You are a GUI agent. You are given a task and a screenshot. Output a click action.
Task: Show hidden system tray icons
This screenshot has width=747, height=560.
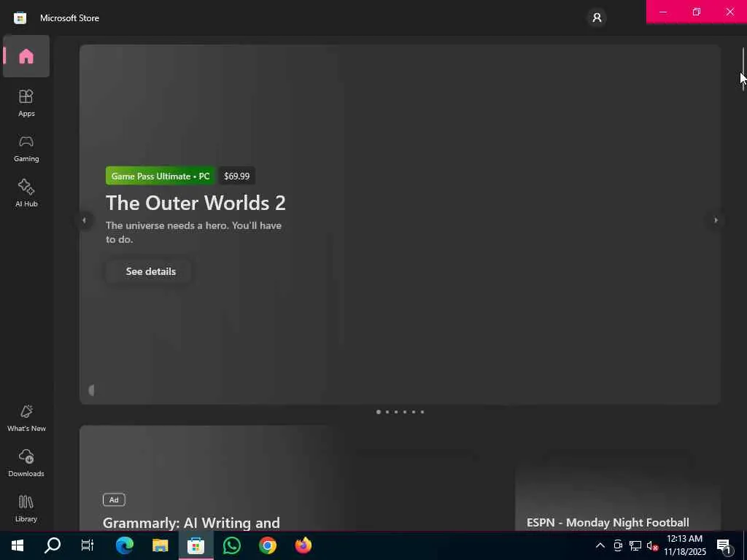pyautogui.click(x=600, y=545)
